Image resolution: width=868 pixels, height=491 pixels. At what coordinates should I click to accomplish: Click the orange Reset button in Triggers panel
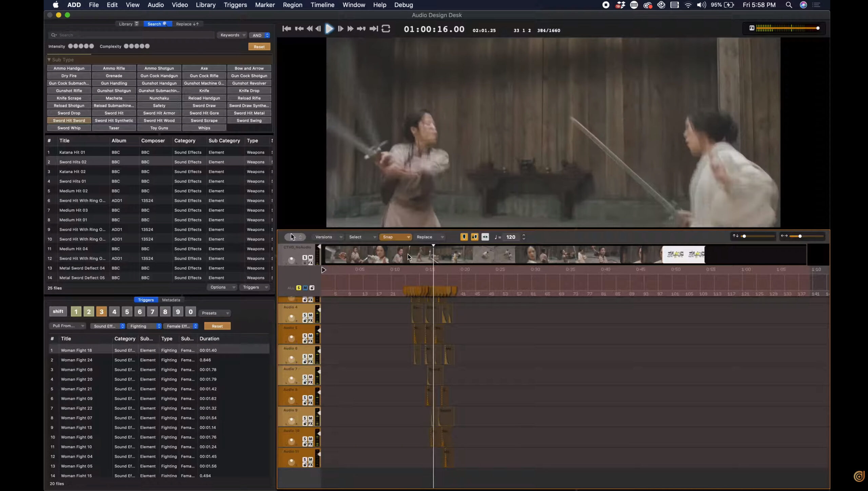point(217,326)
